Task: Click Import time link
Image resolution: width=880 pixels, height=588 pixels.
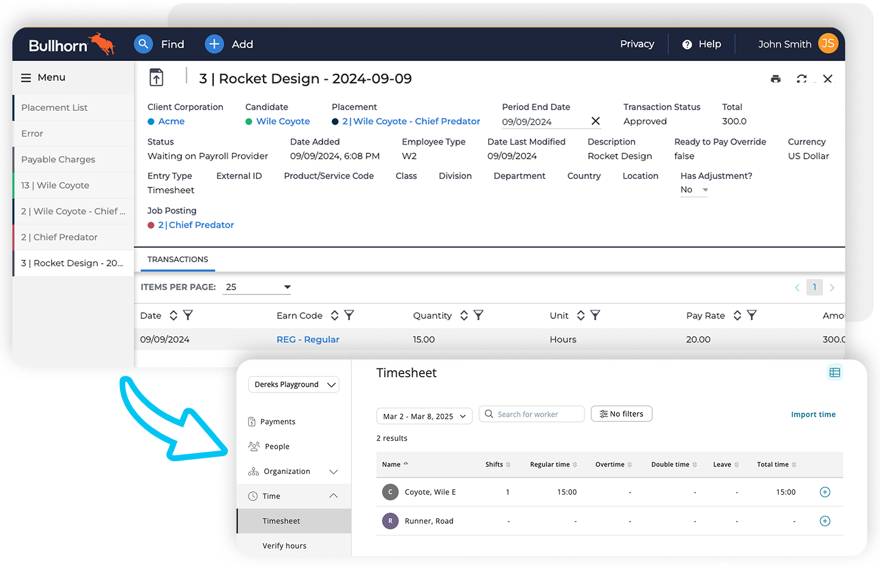Action: point(813,414)
